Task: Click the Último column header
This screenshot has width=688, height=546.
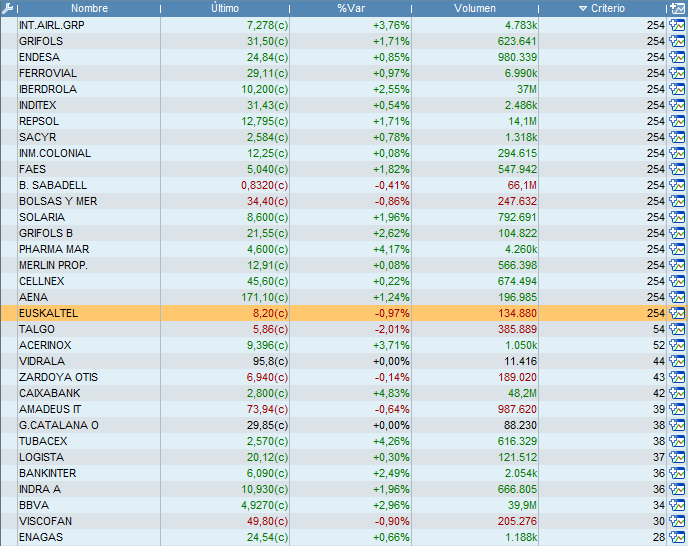Action: [225, 8]
